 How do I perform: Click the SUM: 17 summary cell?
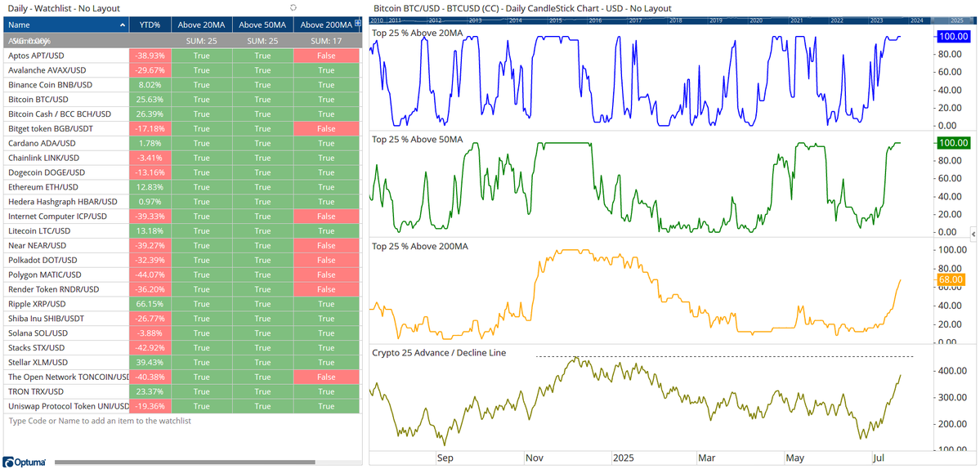click(326, 41)
